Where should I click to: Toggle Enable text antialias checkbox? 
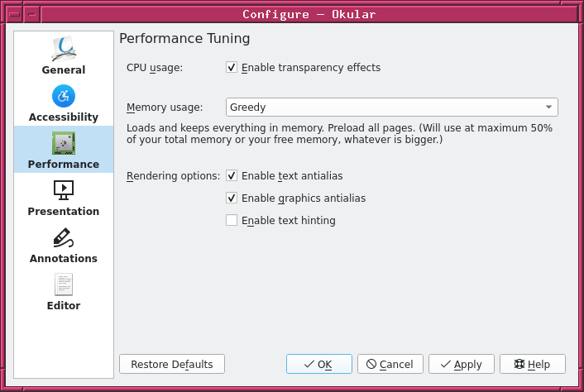[232, 175]
